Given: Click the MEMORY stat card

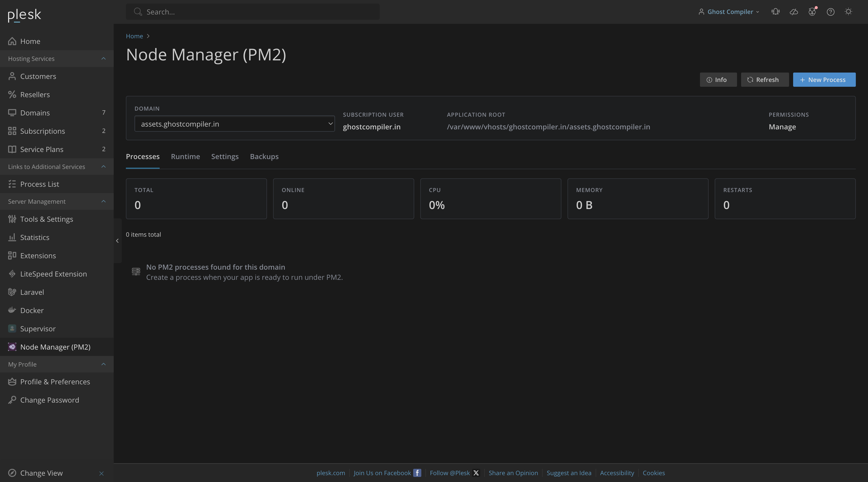Looking at the screenshot, I should click(x=638, y=199).
